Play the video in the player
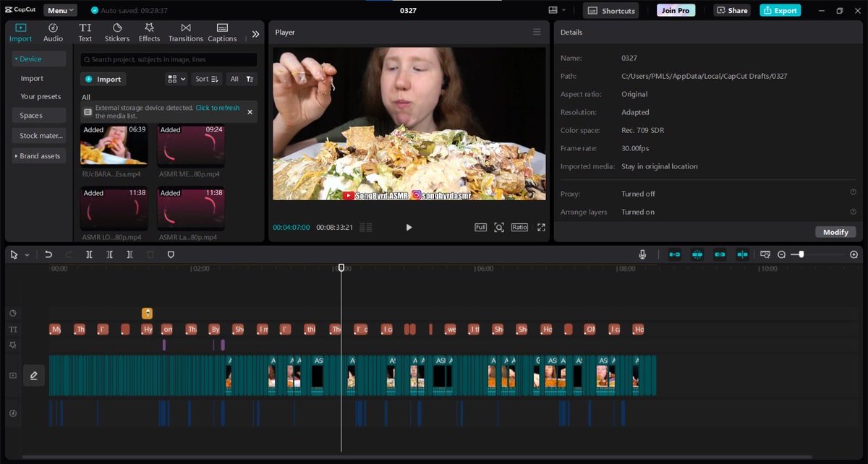868x464 pixels. click(409, 227)
